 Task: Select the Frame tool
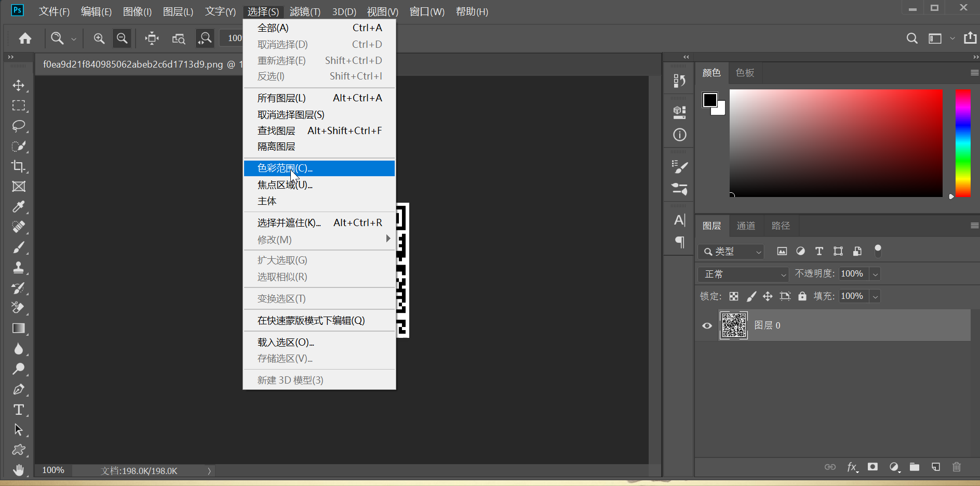click(19, 187)
